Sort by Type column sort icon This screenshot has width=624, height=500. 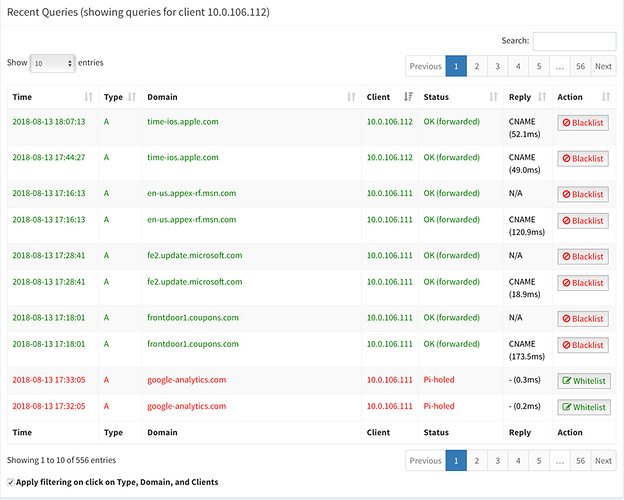pyautogui.click(x=130, y=97)
